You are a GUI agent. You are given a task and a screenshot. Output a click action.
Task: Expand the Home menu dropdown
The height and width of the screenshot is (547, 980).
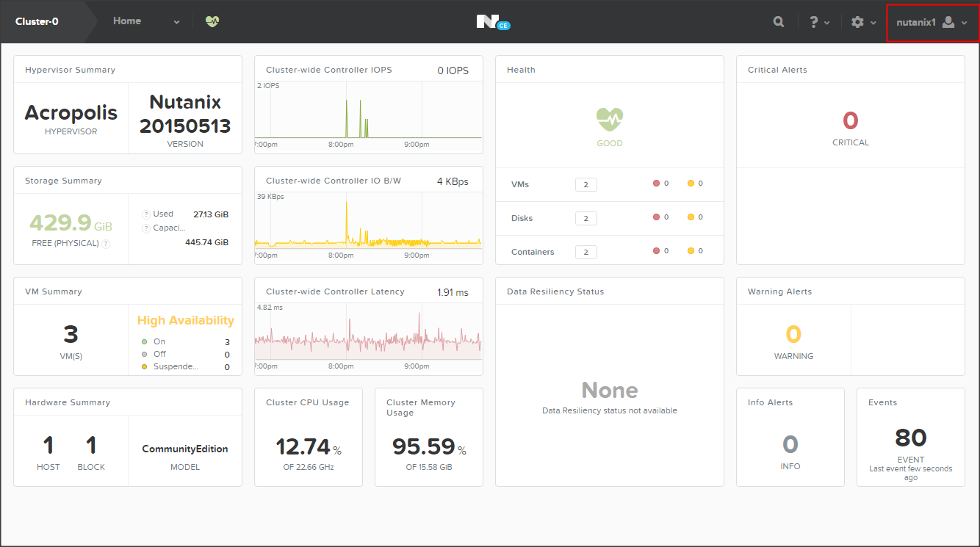click(176, 23)
